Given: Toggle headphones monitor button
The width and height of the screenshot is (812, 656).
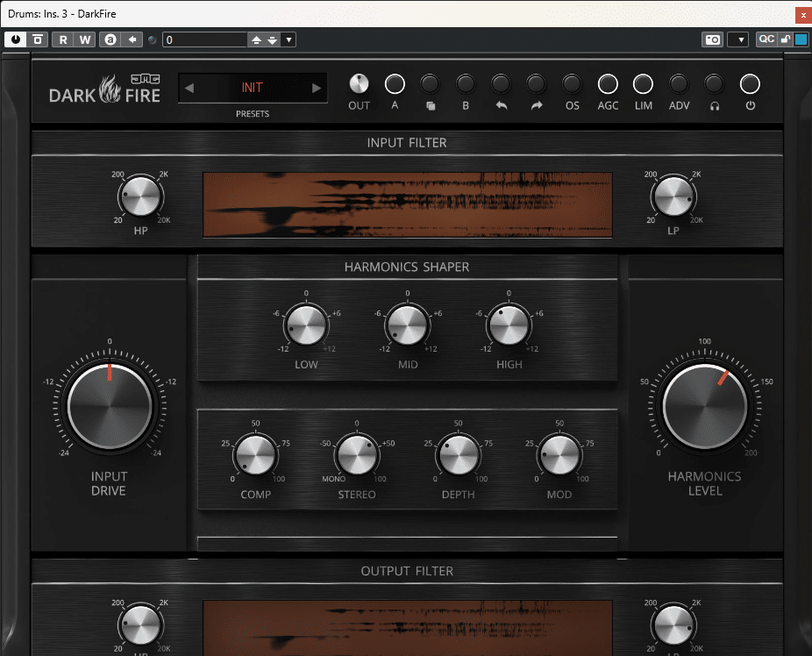Looking at the screenshot, I should tap(714, 84).
